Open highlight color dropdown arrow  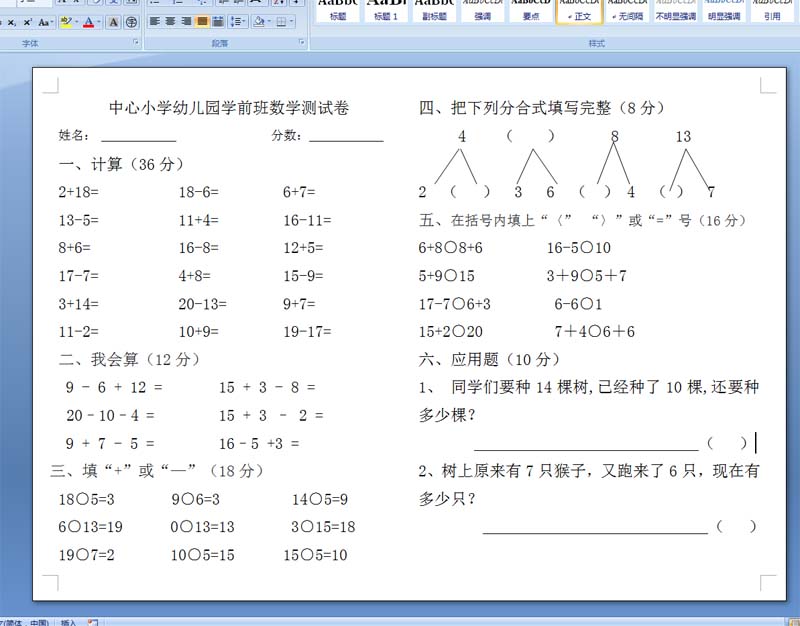(77, 22)
